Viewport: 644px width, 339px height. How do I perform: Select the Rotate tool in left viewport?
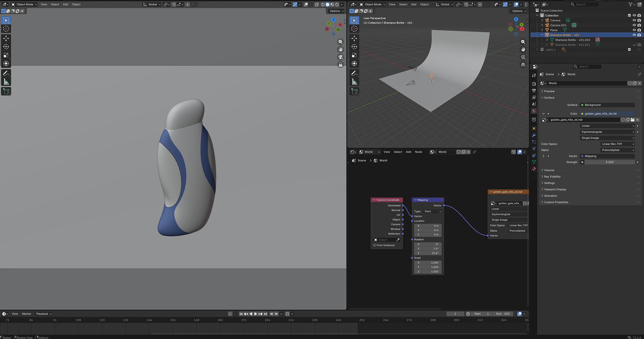6,47
